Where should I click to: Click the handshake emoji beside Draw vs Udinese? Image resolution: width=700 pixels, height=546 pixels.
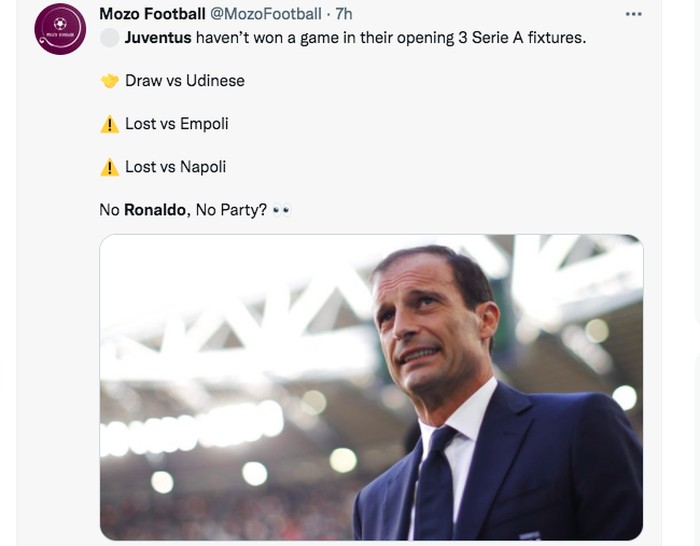click(x=110, y=81)
